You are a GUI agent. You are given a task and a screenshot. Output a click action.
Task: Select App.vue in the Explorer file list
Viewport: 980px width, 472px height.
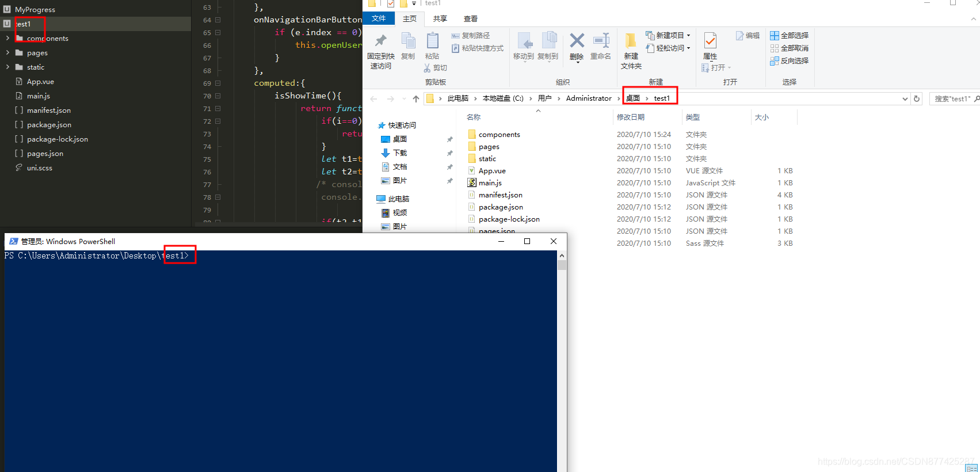point(492,171)
